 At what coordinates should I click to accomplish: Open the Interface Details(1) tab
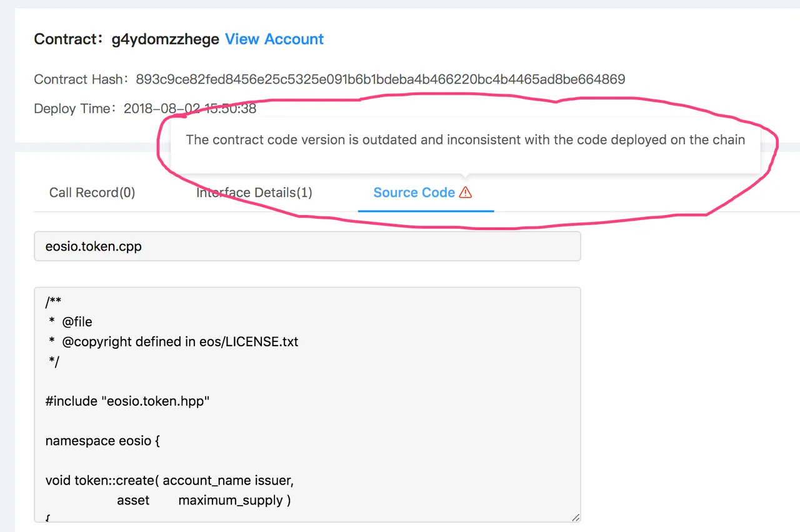254,193
